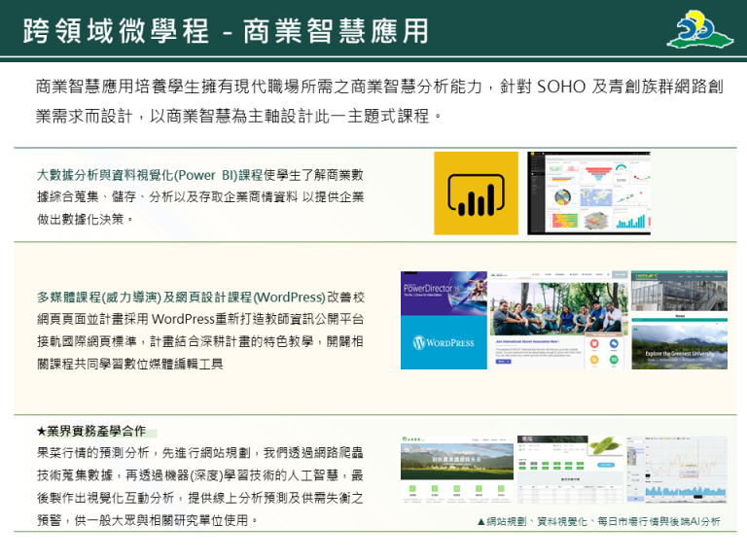The image size is (747, 560).
Task: Click the WordPress logo tile
Action: 444,343
